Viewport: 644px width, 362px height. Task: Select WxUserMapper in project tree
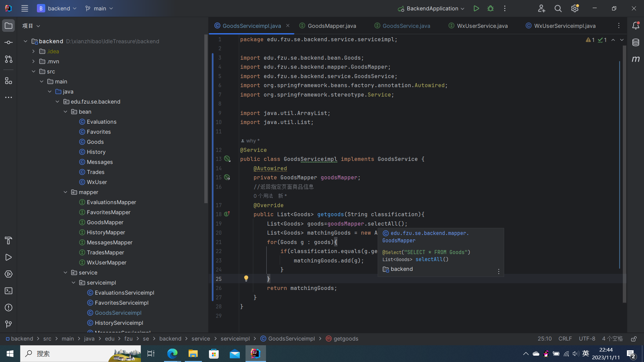click(x=106, y=262)
